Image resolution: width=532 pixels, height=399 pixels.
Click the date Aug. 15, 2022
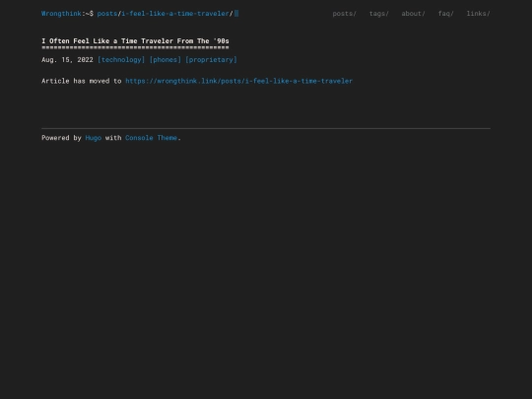(67, 60)
